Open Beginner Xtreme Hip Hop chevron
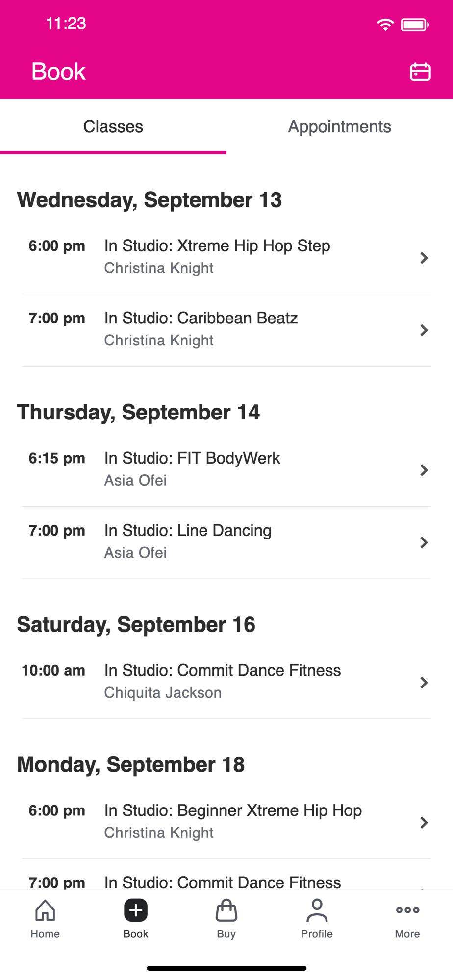The width and height of the screenshot is (453, 980). pos(424,822)
